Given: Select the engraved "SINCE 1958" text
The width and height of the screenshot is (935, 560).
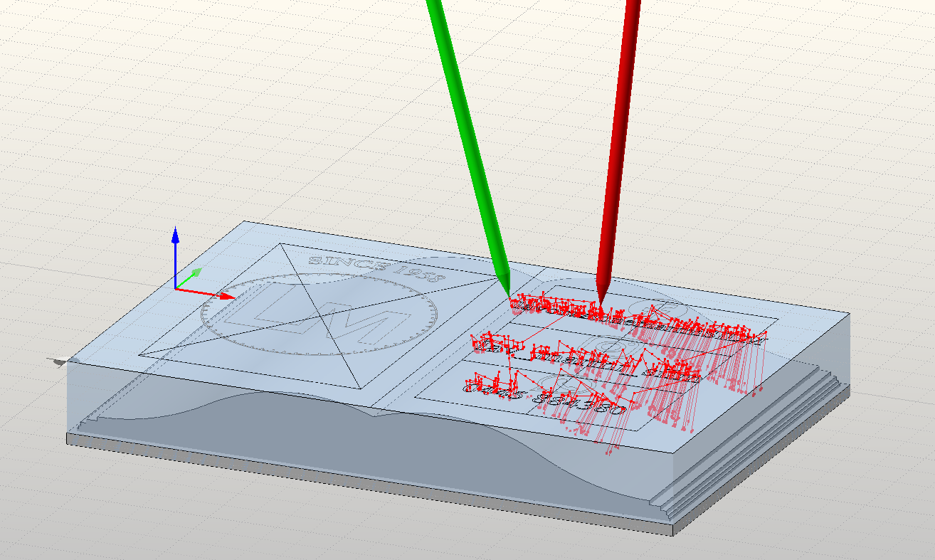Looking at the screenshot, I should pyautogui.click(x=376, y=270).
